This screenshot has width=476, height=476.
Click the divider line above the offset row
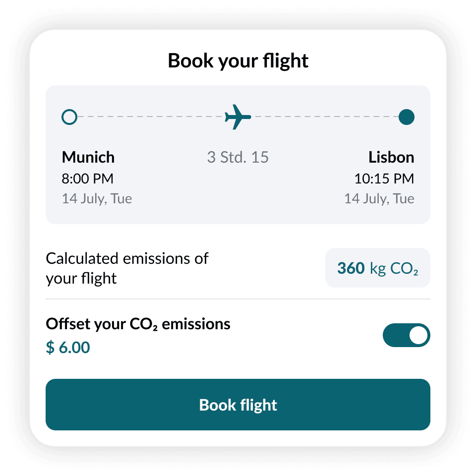(x=238, y=299)
